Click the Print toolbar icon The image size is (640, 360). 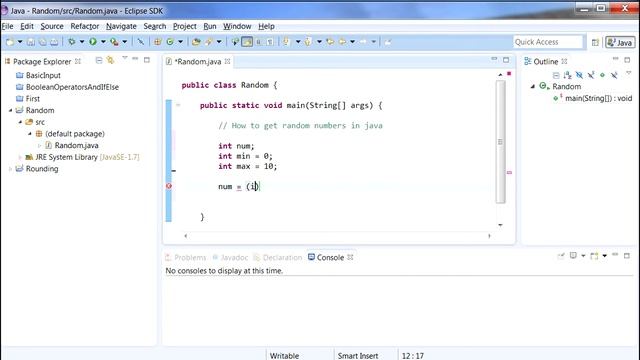[x=54, y=42]
